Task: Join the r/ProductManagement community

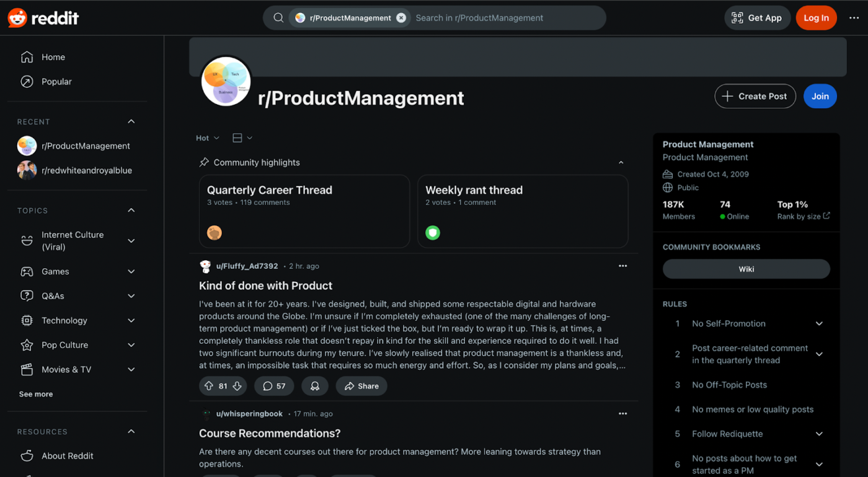Action: coord(820,96)
